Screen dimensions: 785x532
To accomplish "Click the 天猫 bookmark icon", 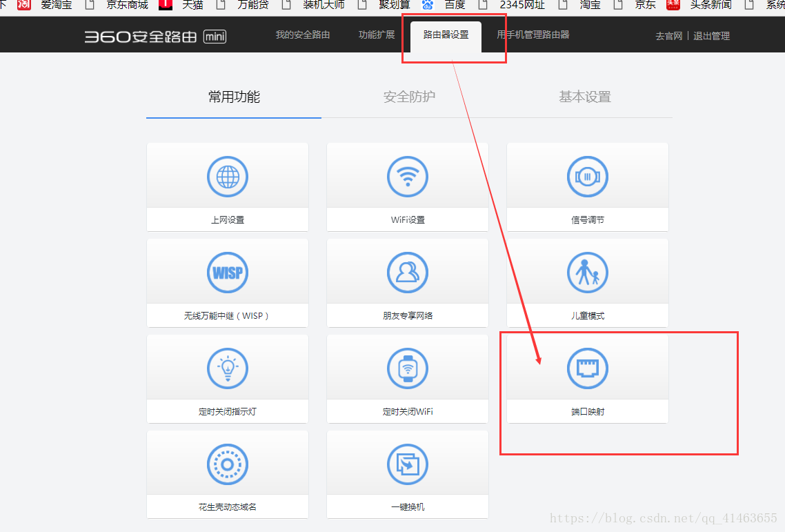I will pos(166,5).
